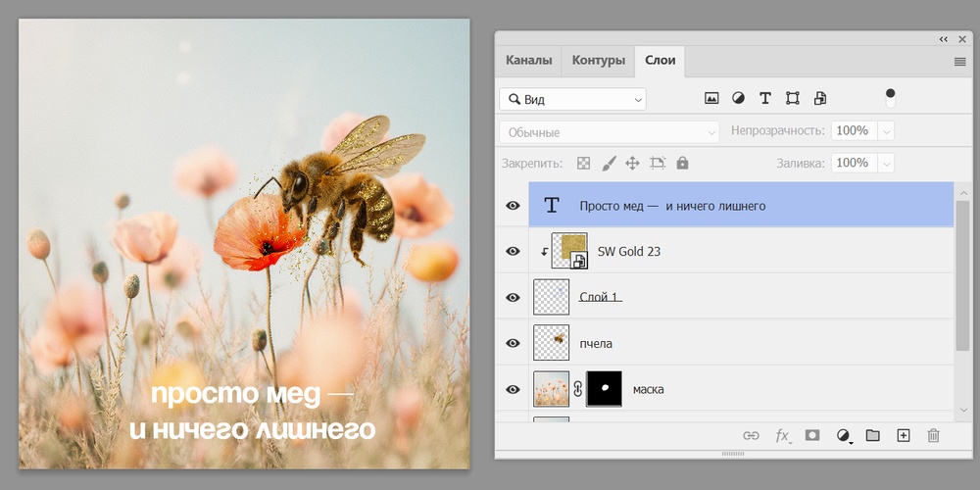Image resolution: width=980 pixels, height=490 pixels.
Task: Click the pixel layer filter icon
Action: [711, 98]
